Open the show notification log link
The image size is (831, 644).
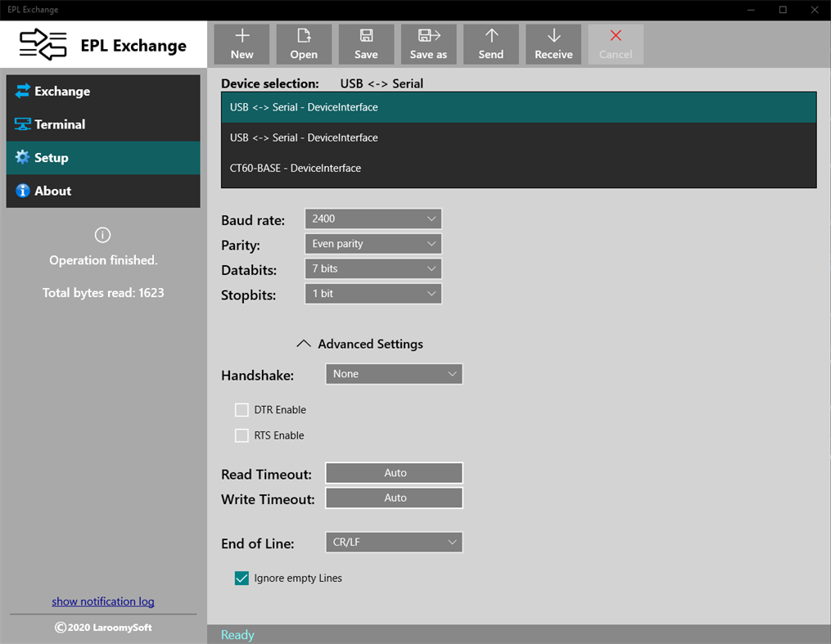click(x=102, y=601)
